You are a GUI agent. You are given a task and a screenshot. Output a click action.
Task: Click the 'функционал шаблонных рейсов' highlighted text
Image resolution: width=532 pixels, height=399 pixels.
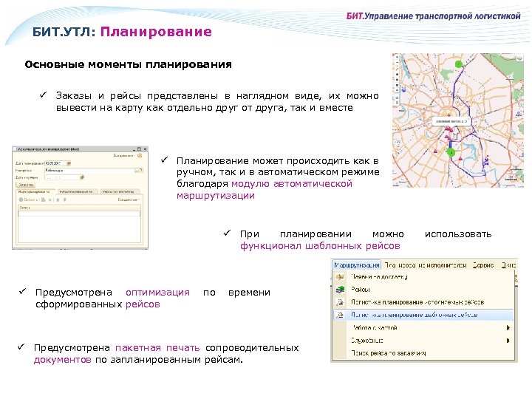pos(320,245)
